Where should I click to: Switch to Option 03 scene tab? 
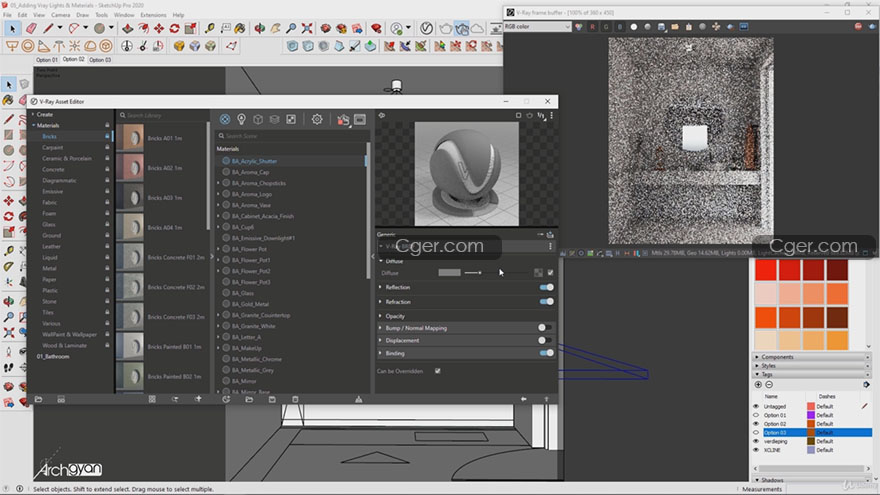[100, 59]
